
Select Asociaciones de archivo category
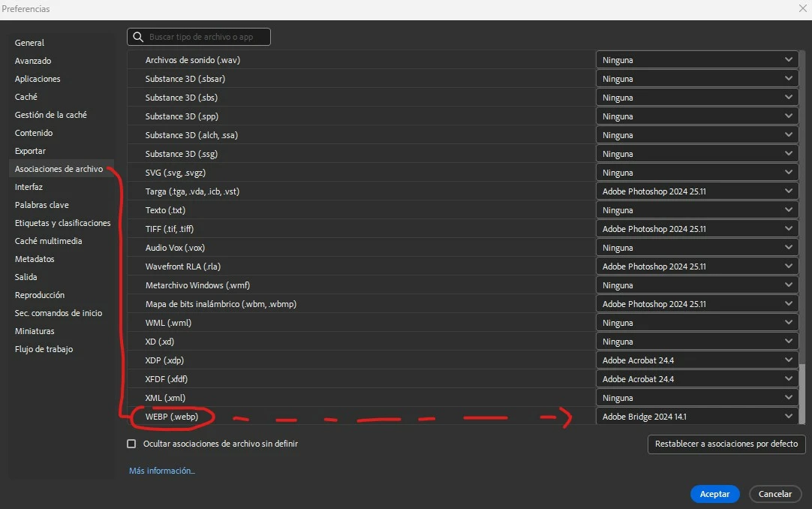point(59,169)
